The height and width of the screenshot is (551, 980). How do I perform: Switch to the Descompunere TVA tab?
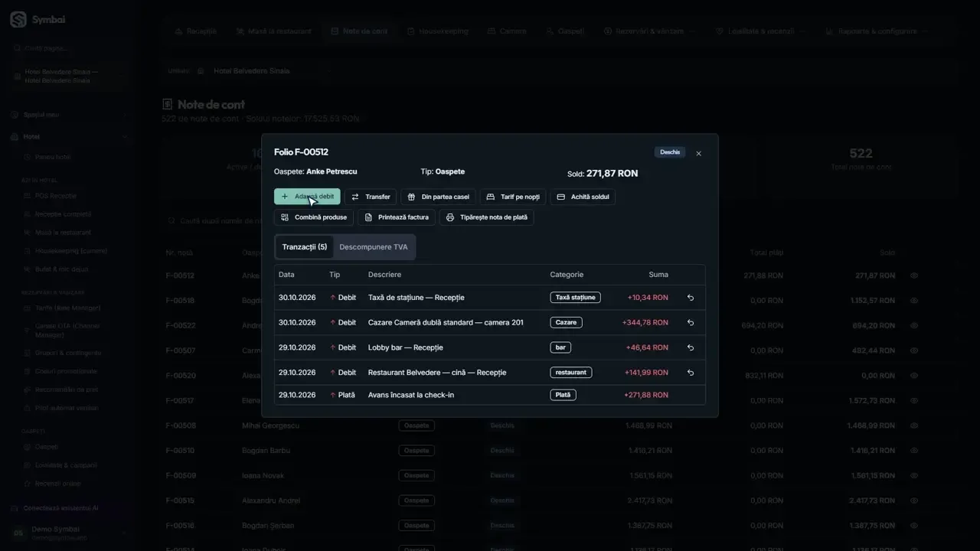point(374,247)
